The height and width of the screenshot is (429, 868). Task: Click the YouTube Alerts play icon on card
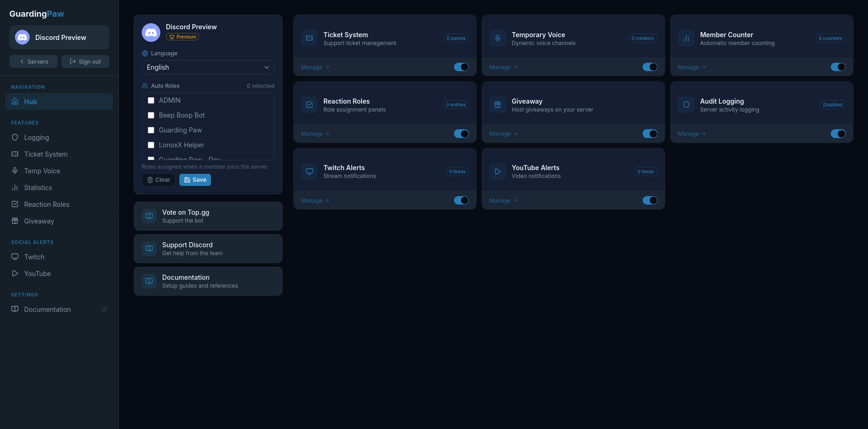pos(498,172)
